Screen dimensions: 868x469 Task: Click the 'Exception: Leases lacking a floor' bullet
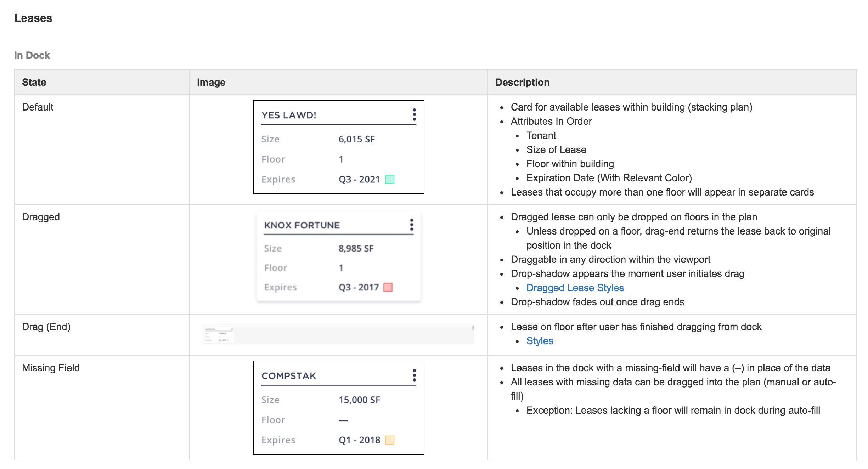673,410
